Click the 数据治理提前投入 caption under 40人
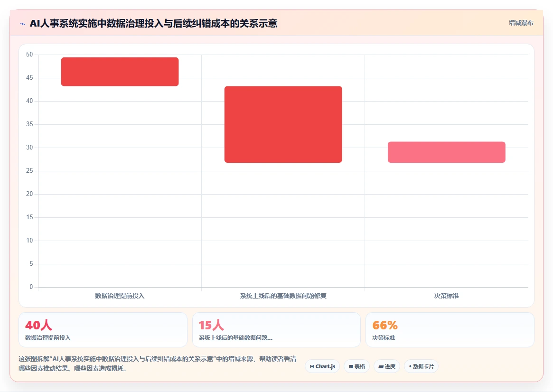The image size is (553, 392). point(48,338)
